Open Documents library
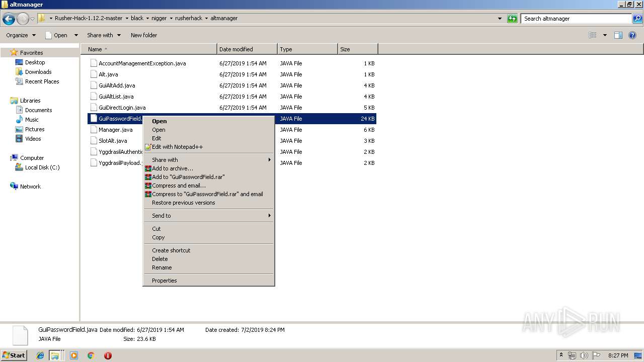Viewport: 644px width, 362px height. tap(38, 110)
